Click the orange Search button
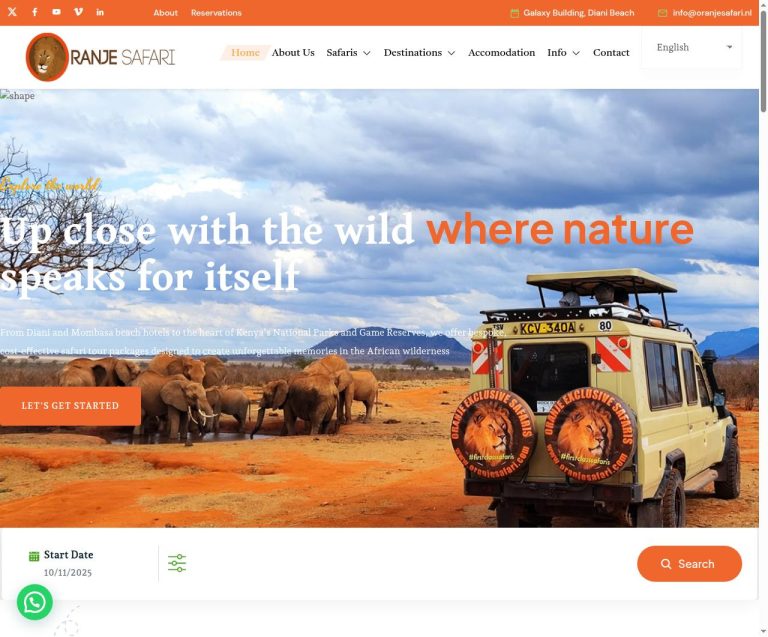This screenshot has height=637, width=768. [x=689, y=564]
